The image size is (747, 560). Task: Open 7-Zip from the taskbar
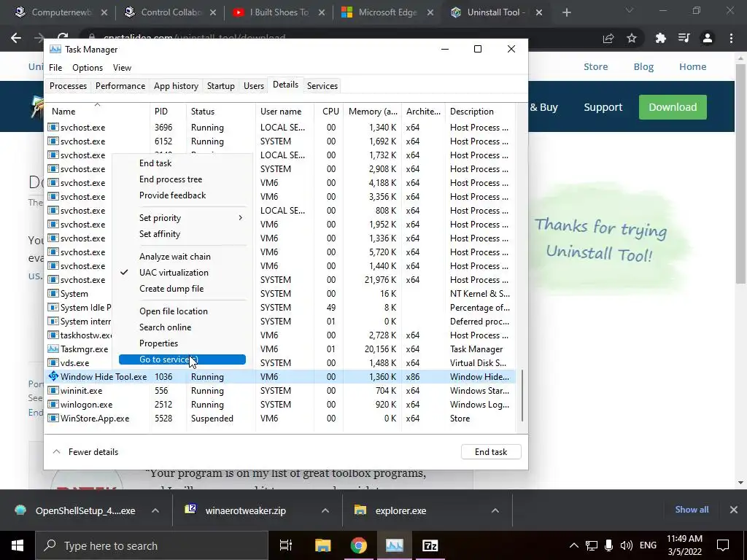(x=430, y=545)
